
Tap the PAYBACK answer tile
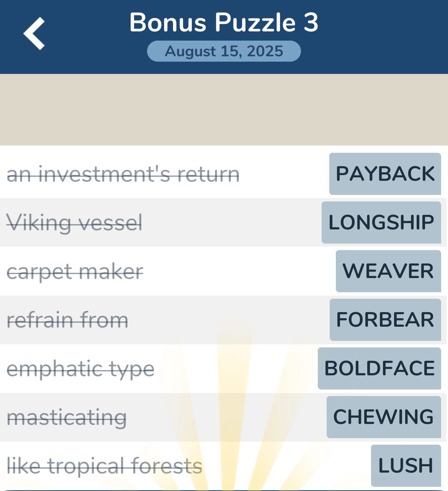385,174
